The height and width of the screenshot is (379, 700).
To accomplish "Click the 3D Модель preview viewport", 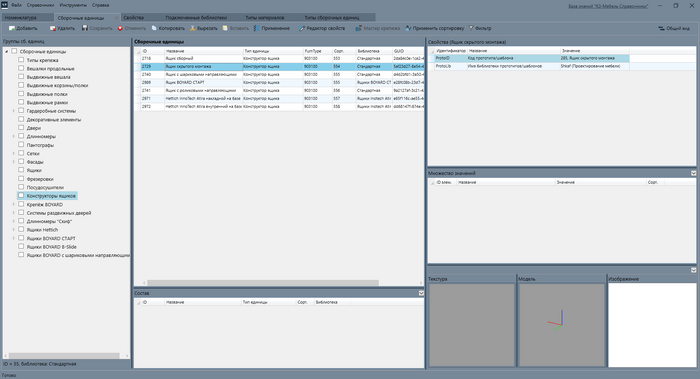I will coord(562,325).
